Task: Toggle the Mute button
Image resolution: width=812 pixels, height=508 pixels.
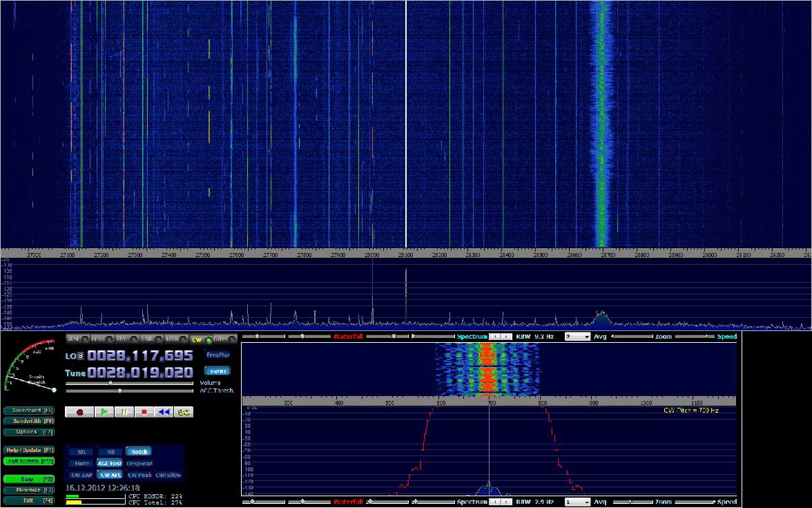Action: (x=81, y=463)
